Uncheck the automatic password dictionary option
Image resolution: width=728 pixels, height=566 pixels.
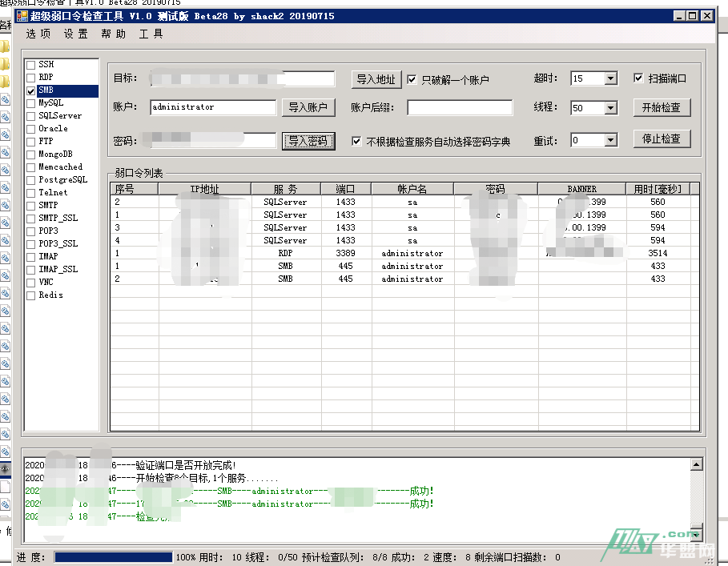tap(357, 138)
